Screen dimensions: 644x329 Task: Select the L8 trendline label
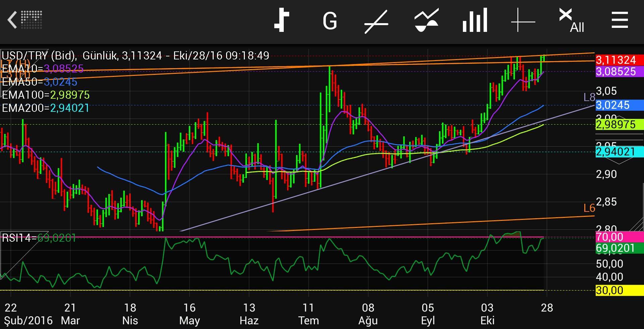(x=589, y=97)
